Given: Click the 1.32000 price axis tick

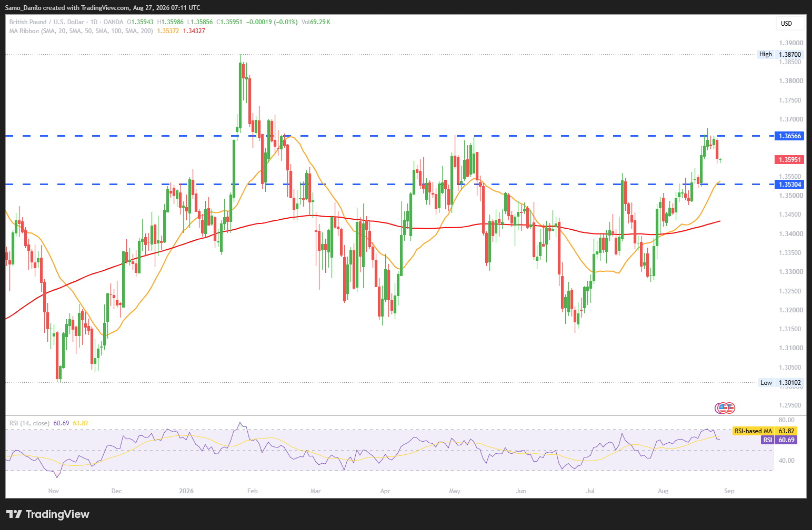Looking at the screenshot, I should (791, 310).
